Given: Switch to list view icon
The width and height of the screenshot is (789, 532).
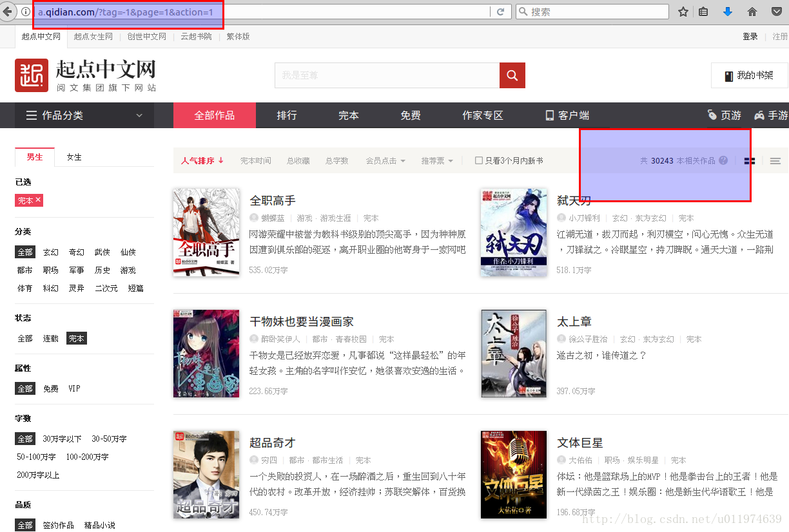Looking at the screenshot, I should [x=775, y=161].
